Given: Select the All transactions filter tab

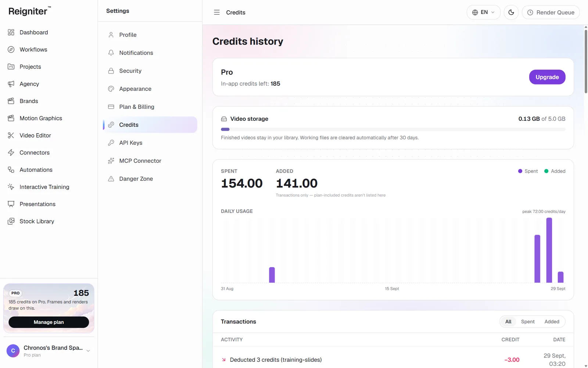Looking at the screenshot, I should (508, 322).
